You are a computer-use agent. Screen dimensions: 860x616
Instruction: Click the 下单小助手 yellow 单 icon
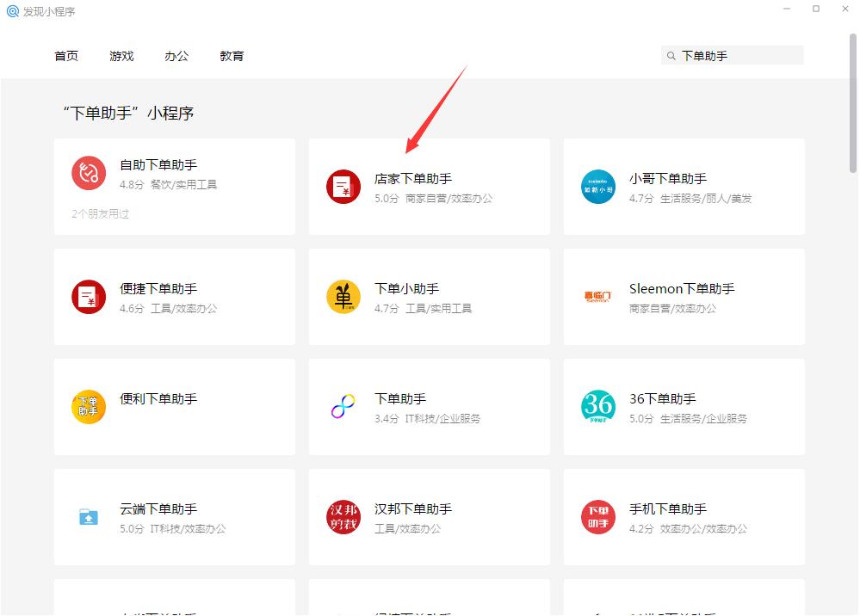pyautogui.click(x=343, y=297)
